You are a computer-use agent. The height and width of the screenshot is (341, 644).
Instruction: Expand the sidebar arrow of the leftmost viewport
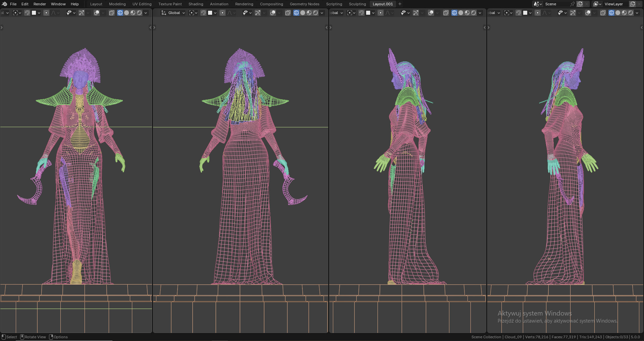pyautogui.click(x=150, y=27)
